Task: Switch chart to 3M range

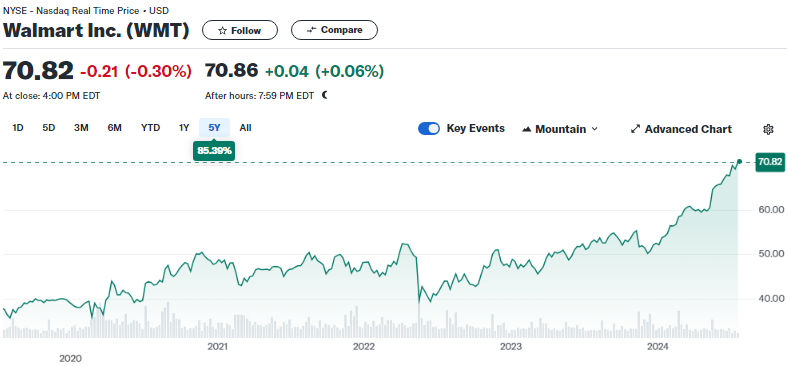Action: click(81, 128)
